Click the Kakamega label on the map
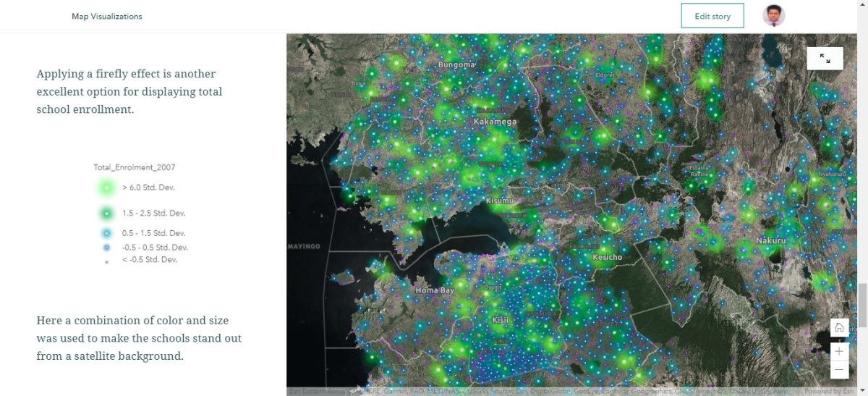 [495, 122]
